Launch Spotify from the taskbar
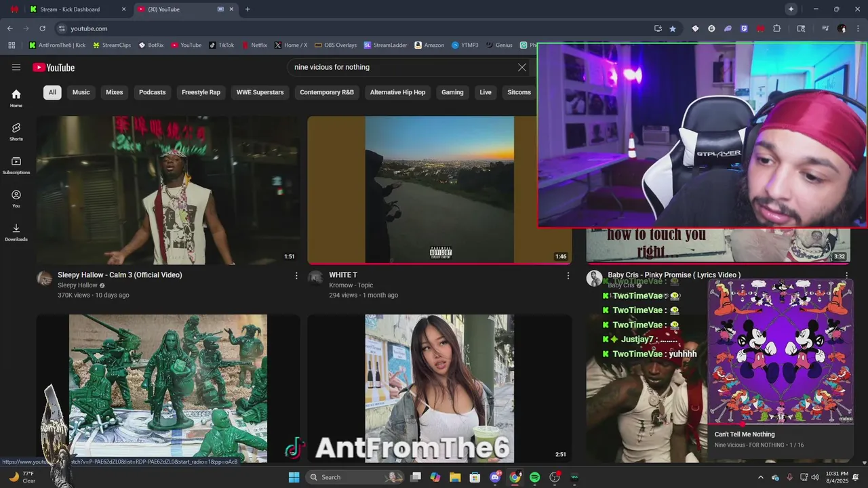Viewport: 868px width, 488px height. 534,477
